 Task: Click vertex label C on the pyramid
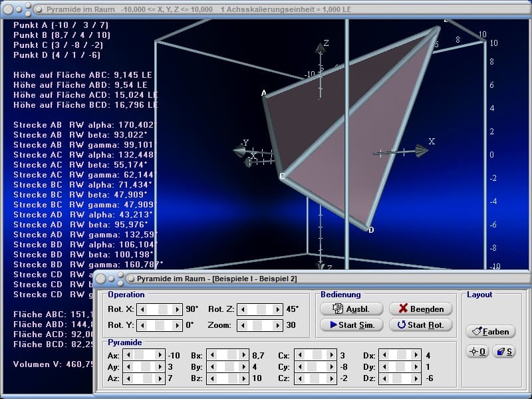coord(282,176)
